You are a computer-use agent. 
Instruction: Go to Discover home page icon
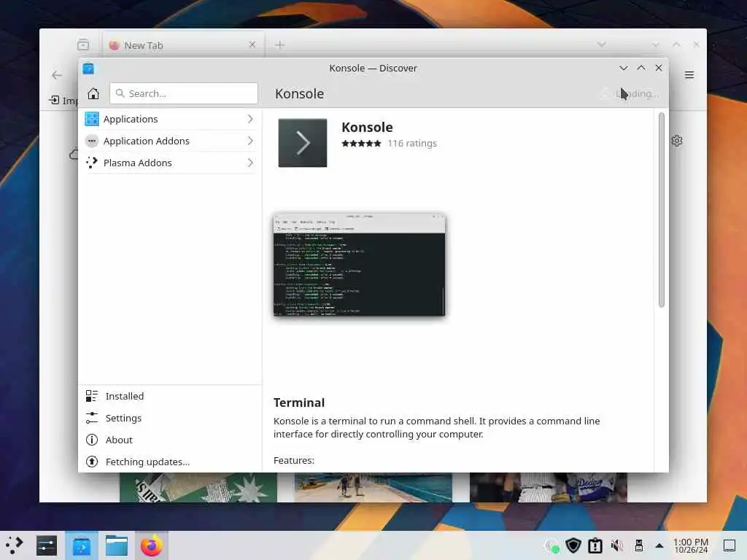click(93, 93)
